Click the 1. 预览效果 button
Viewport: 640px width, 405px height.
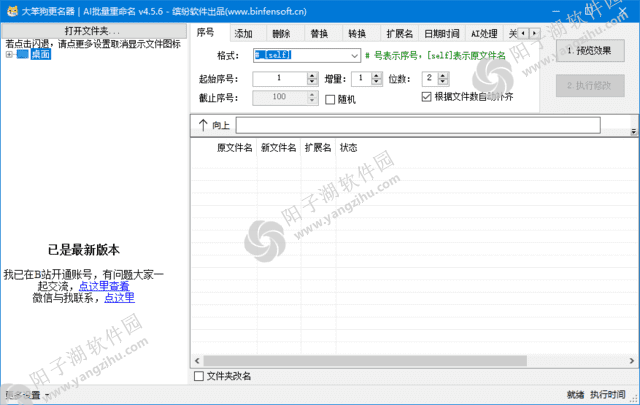pyautogui.click(x=590, y=51)
